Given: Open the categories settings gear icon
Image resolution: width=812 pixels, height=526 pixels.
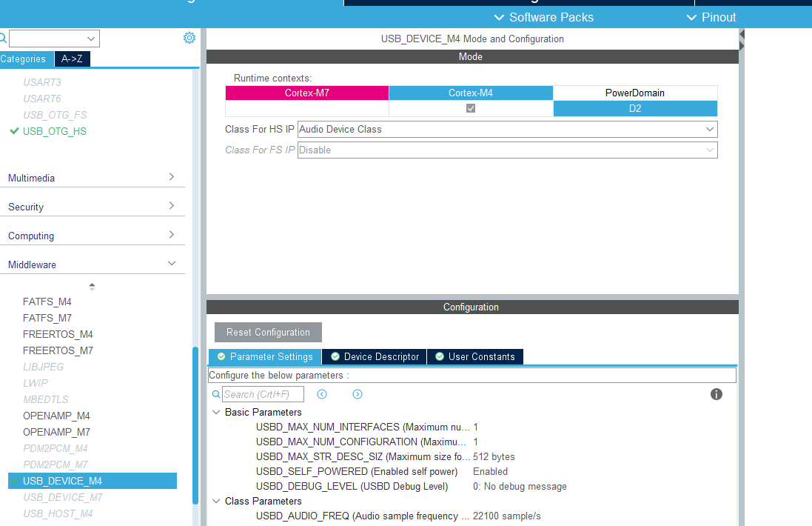Looking at the screenshot, I should click(x=189, y=38).
